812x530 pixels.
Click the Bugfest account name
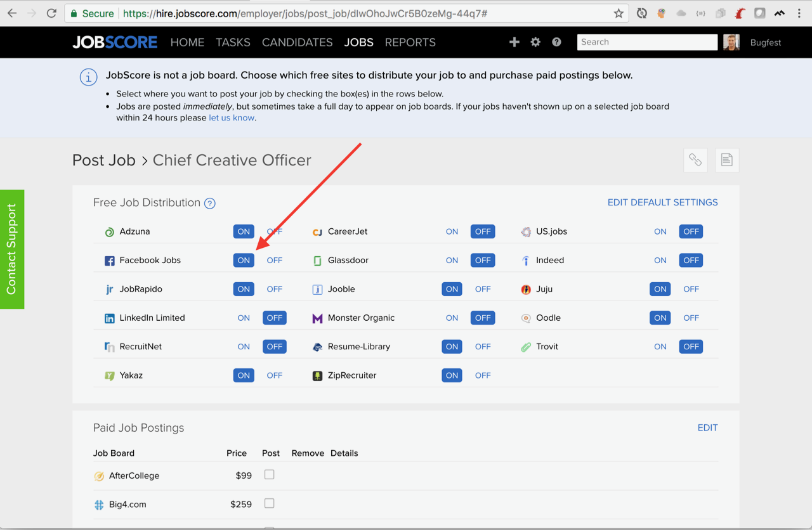[x=766, y=42]
